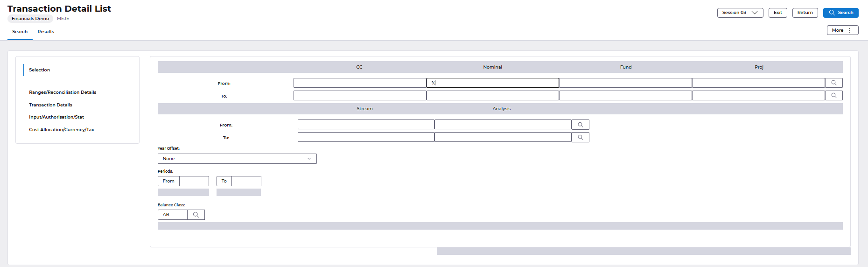Click the Balance Class field showing AB
This screenshot has height=267, width=868.
(x=173, y=215)
